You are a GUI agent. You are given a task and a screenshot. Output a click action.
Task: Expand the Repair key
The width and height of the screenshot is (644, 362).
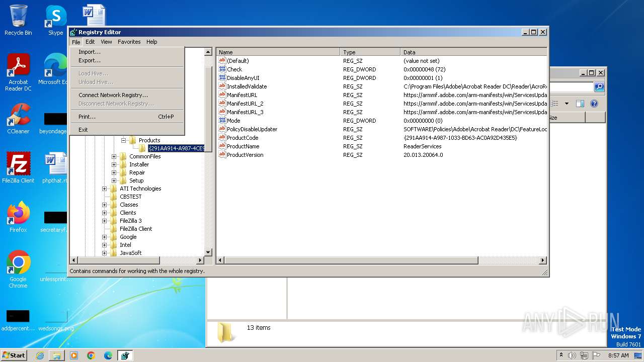coord(114,172)
